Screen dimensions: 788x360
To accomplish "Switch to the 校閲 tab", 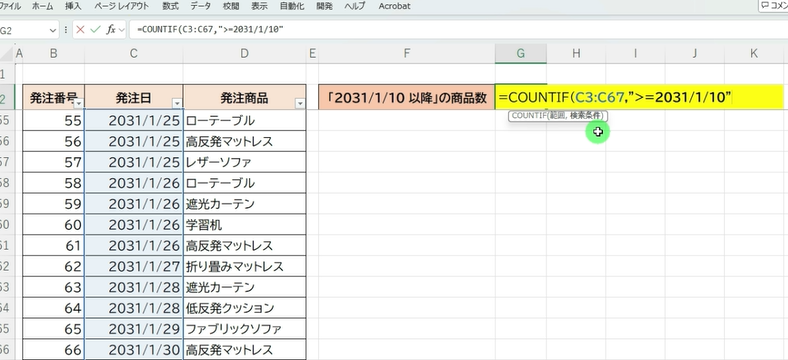I will point(231,7).
